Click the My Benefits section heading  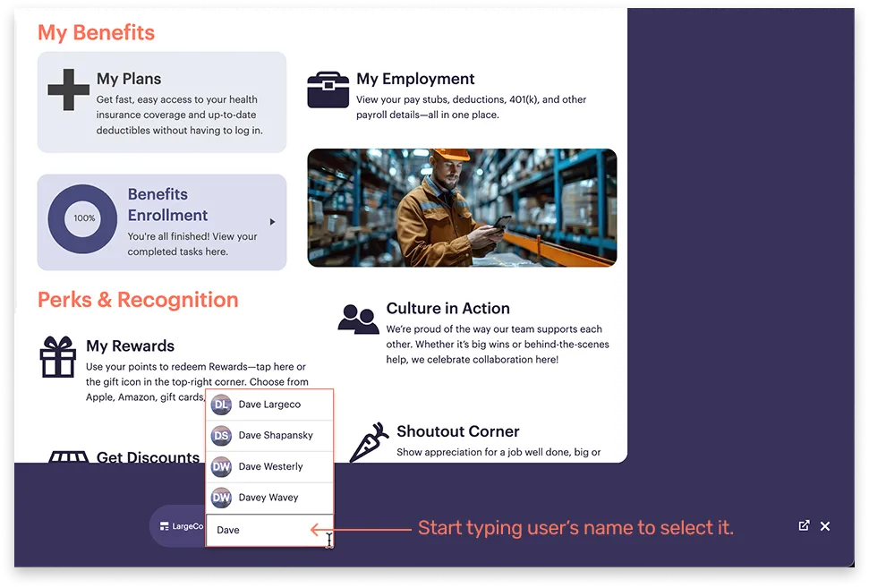[96, 33]
